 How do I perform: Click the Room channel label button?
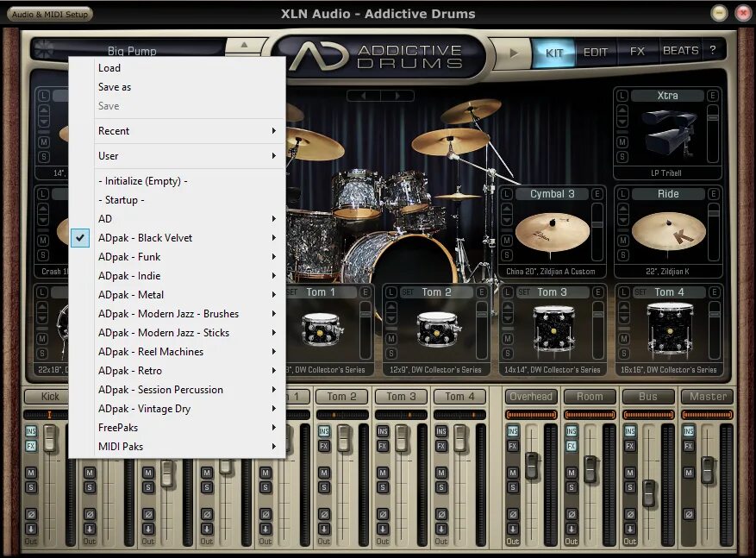590,397
